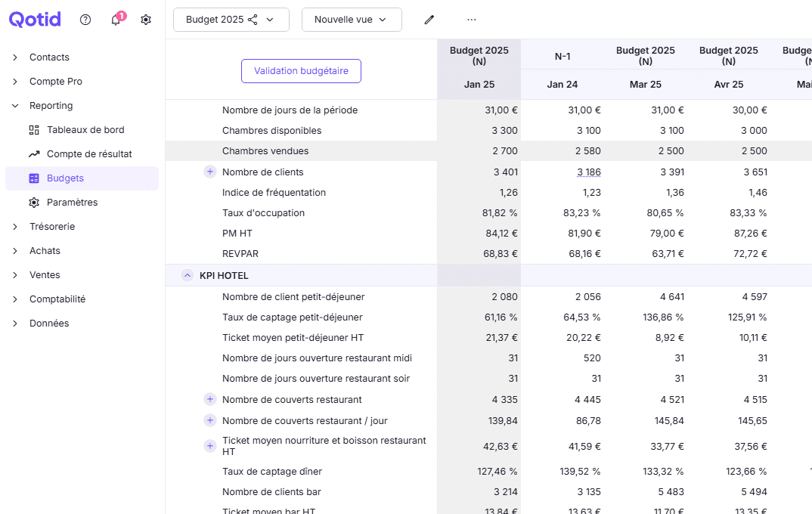812x514 pixels.
Task: Click the notifications bell icon
Action: pos(115,20)
